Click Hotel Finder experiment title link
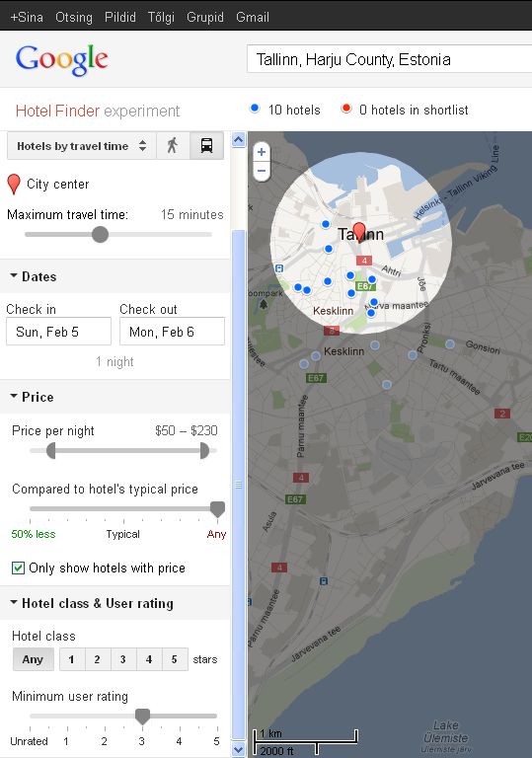The image size is (532, 758). coord(98,111)
